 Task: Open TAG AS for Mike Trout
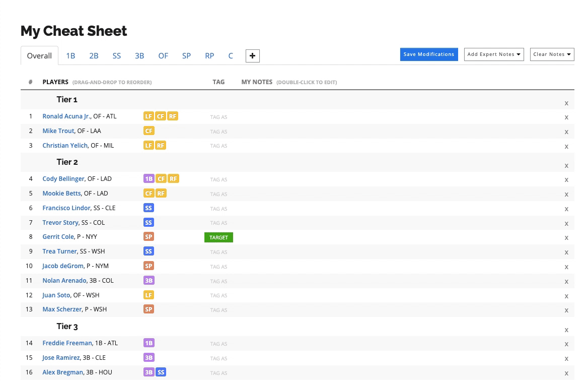coord(218,132)
